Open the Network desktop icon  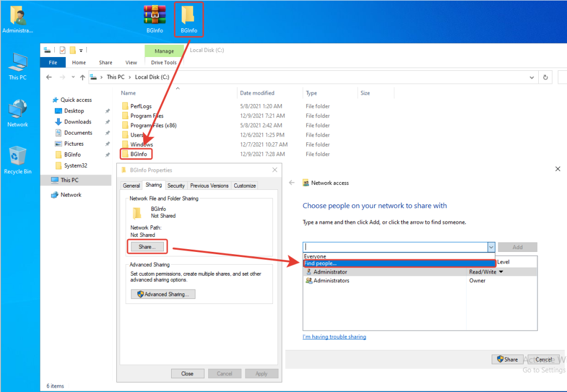[x=18, y=111]
